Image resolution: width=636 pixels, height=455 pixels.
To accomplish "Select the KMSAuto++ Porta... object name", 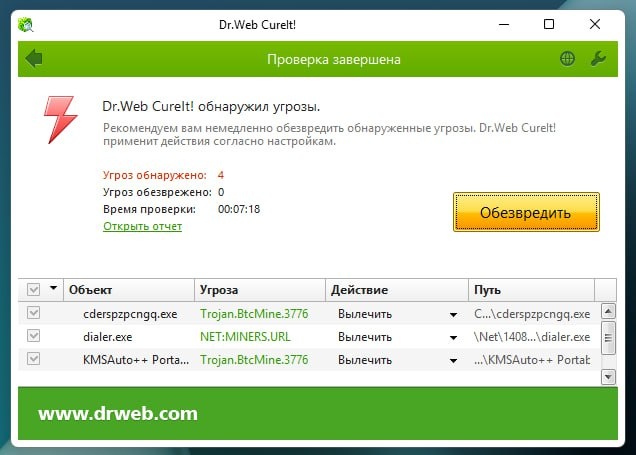I will pos(136,360).
